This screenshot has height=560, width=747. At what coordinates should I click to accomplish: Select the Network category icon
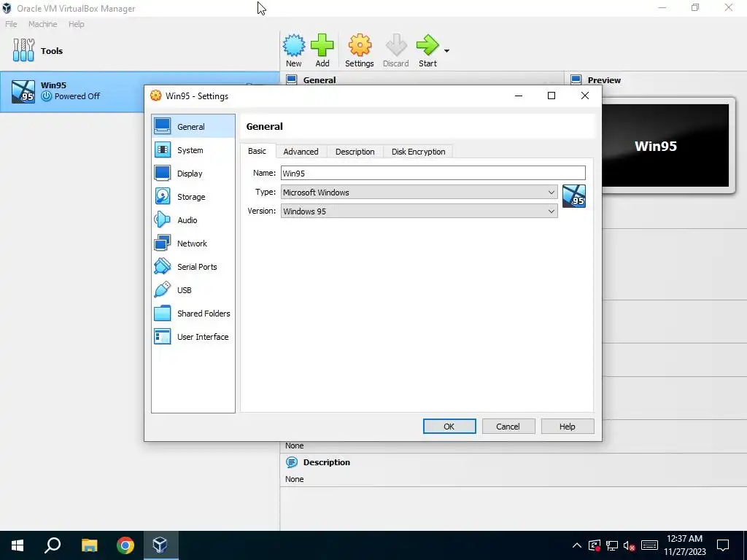click(x=163, y=243)
